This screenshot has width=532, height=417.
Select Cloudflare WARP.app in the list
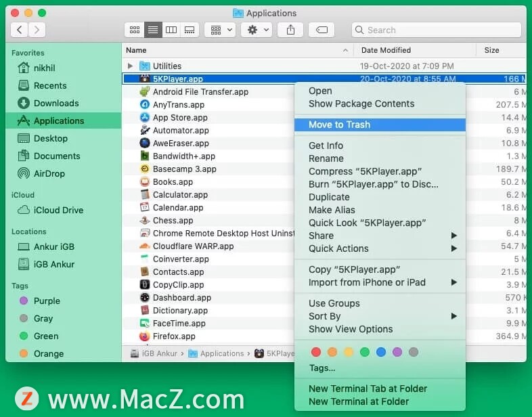[208, 246]
